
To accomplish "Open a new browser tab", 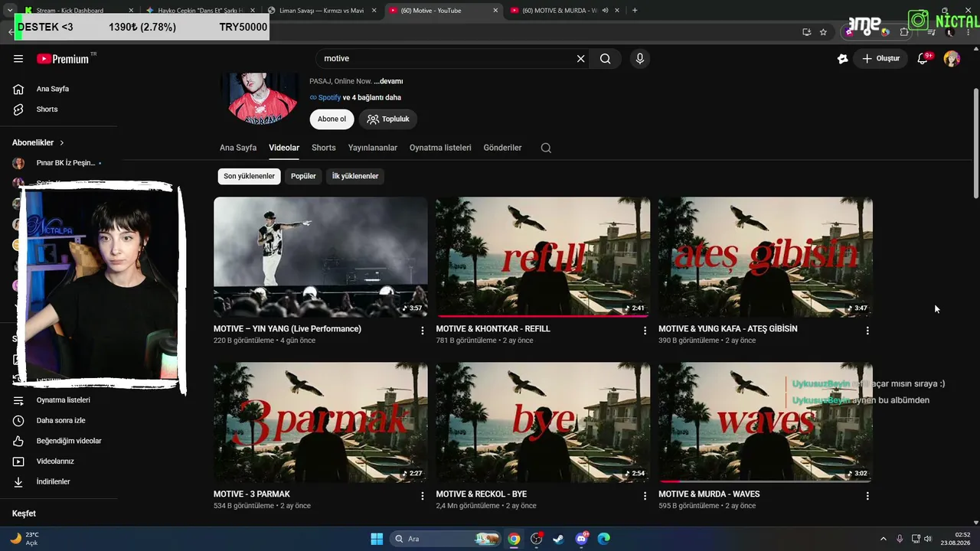I will (x=635, y=11).
